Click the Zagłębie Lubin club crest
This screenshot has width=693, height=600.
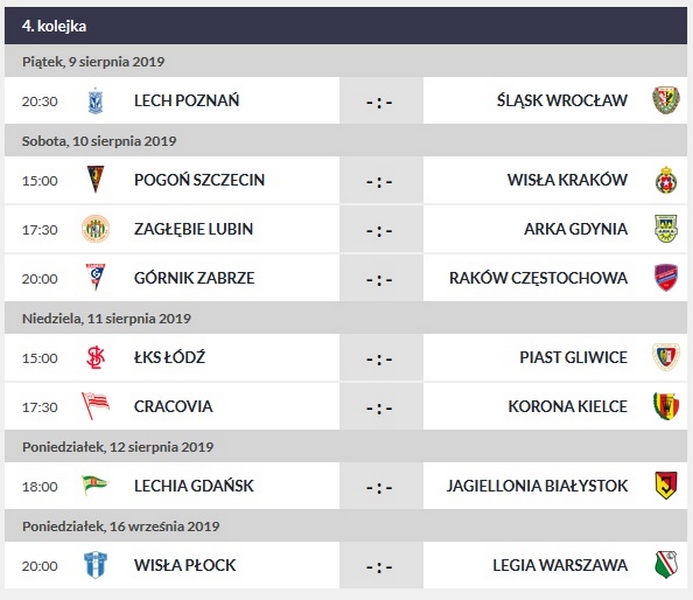point(95,229)
